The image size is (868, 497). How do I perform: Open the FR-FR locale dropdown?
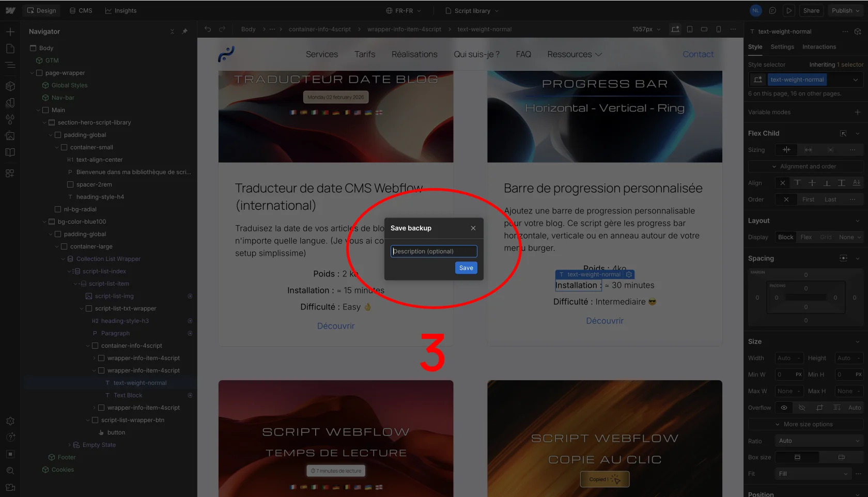[x=404, y=10]
